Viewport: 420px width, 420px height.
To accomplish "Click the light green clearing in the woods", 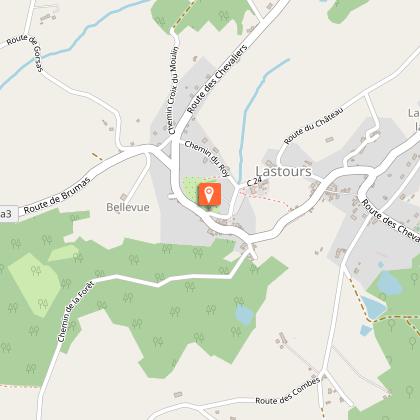I will click(34, 284).
